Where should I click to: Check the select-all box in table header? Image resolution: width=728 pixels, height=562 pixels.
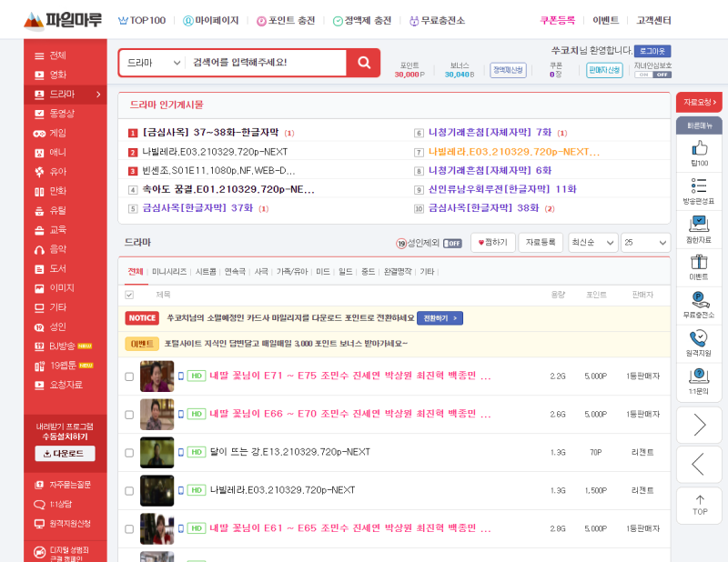tap(129, 295)
